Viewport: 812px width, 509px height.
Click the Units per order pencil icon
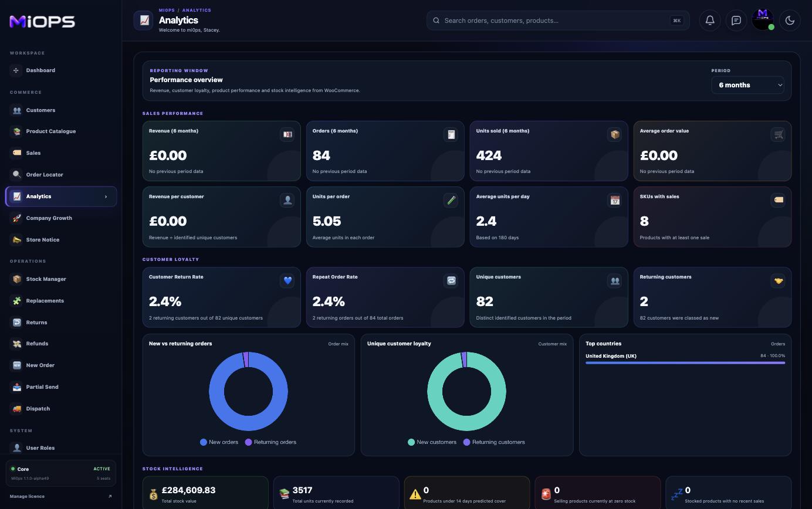click(451, 200)
